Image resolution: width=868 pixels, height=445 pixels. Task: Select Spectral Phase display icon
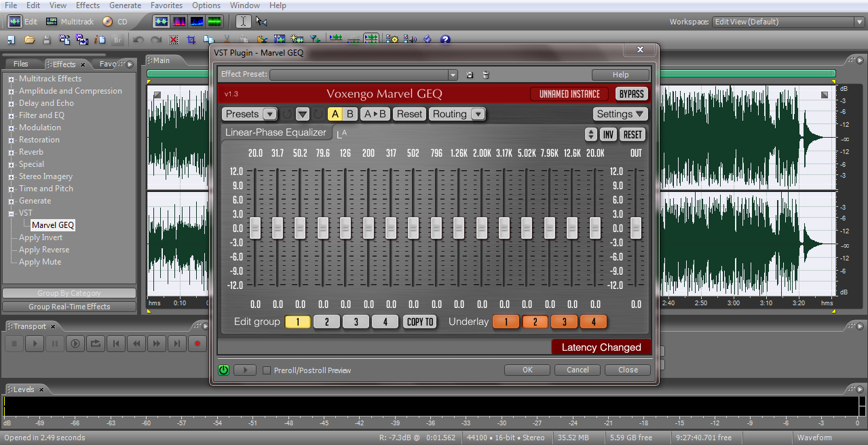pos(214,22)
